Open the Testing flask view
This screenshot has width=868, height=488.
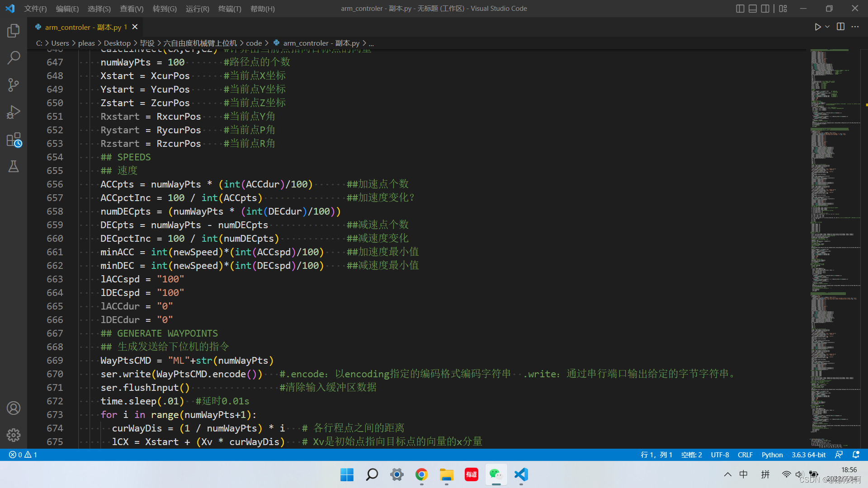click(x=14, y=166)
